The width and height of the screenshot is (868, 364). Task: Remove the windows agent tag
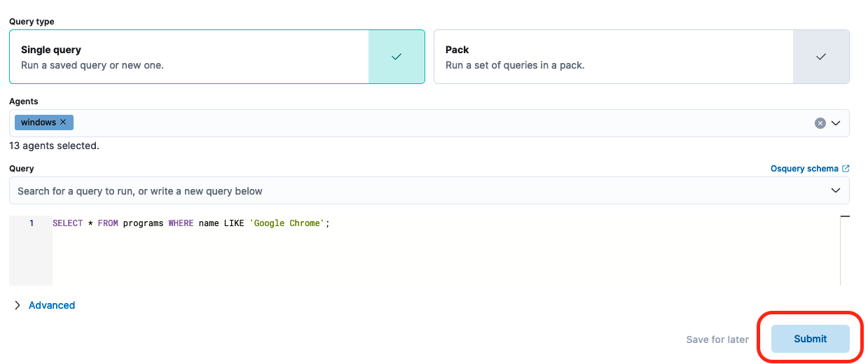point(64,122)
